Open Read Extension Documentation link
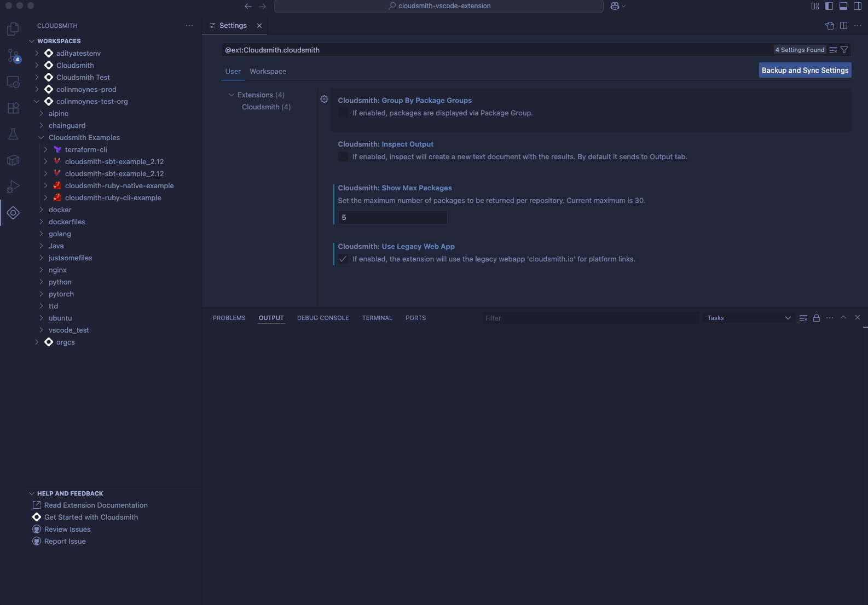 pos(96,505)
